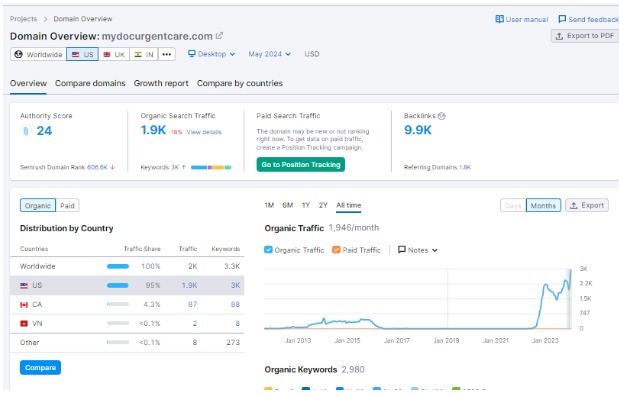Screen dimensions: 619x394
Task: Select the Organic toggle button
Action: point(38,206)
